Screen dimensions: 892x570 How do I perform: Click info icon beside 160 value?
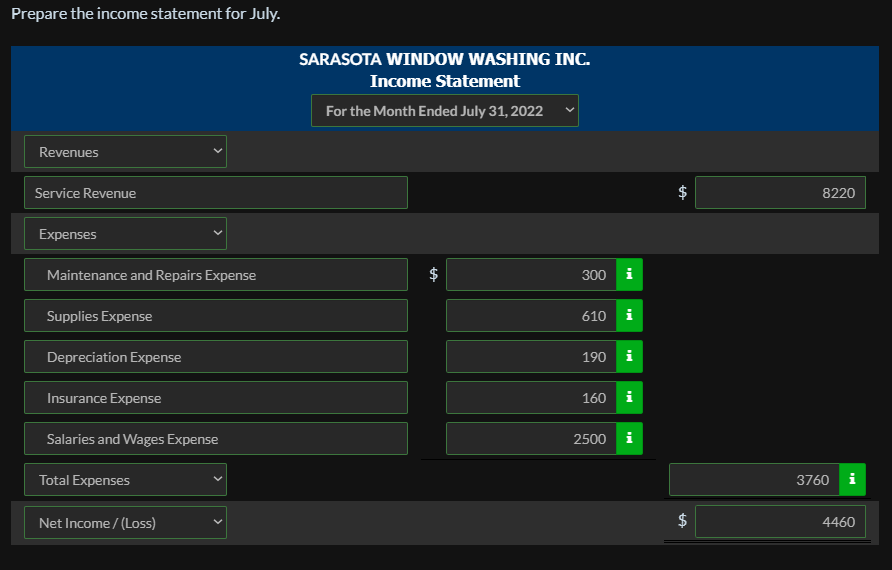click(629, 398)
